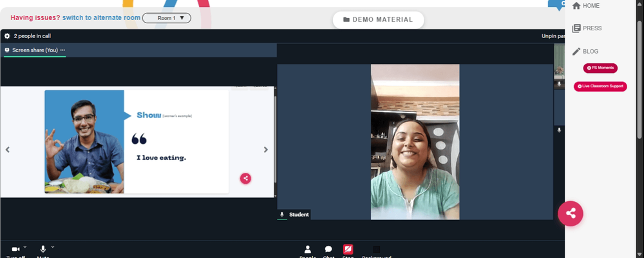
Task: Open call settings gear icon
Action: 7,36
